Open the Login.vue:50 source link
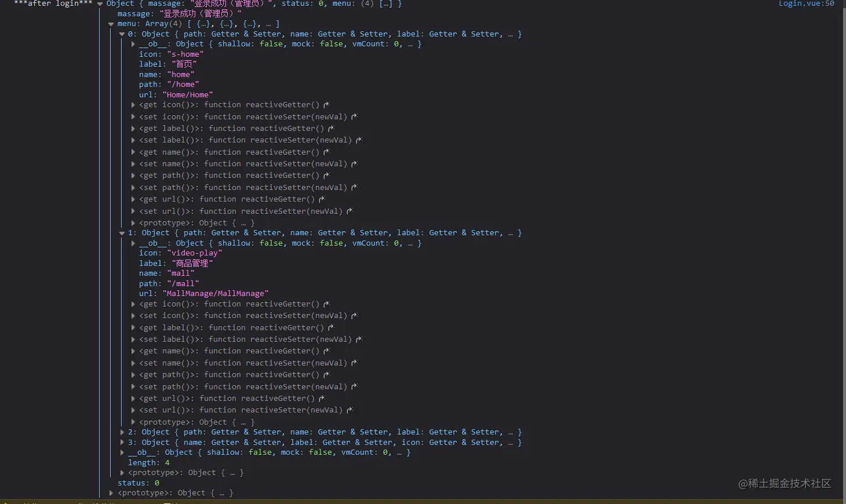Screen dimensions: 846x504 point(806,4)
